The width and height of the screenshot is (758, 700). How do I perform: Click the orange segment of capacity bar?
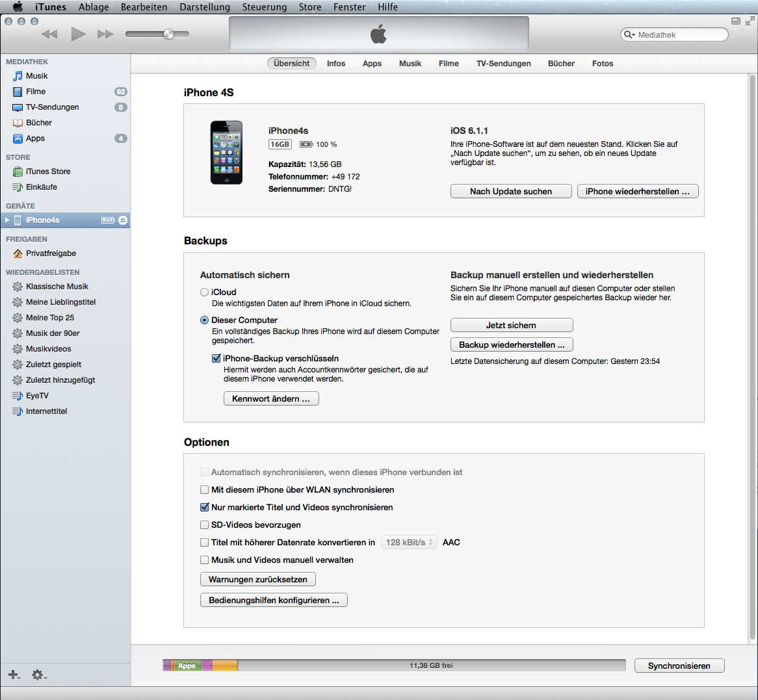pos(225,666)
